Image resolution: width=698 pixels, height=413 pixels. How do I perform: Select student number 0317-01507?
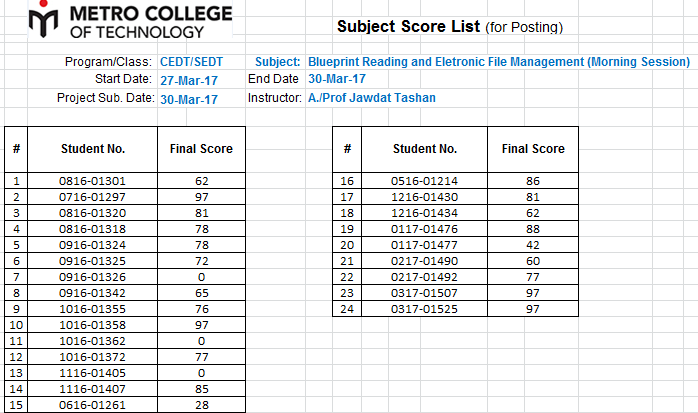point(425,293)
